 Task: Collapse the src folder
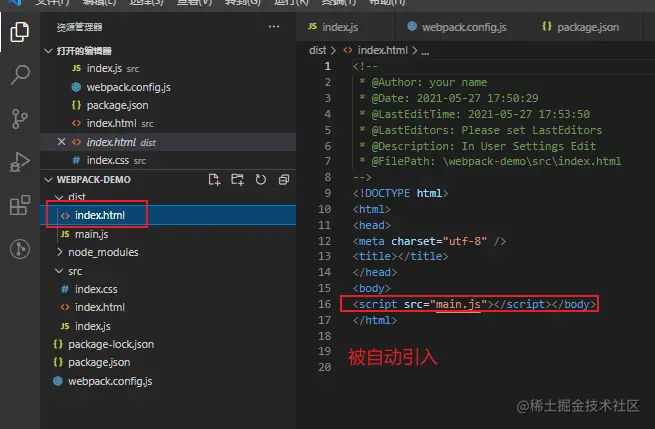point(59,271)
